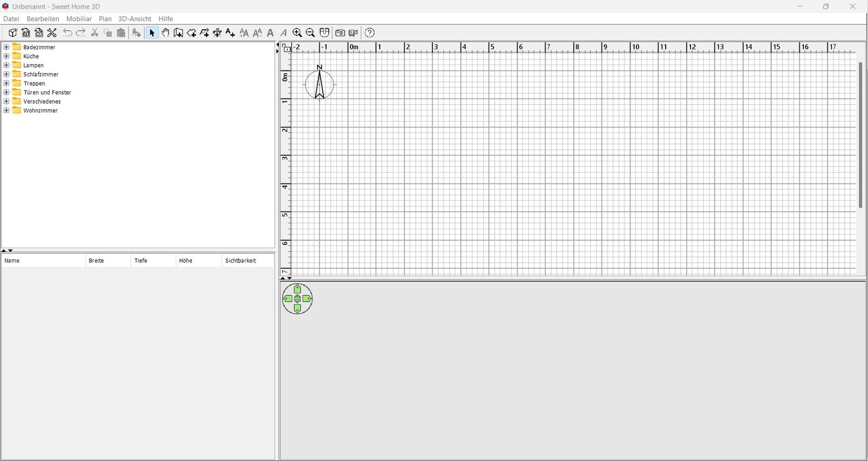The height and width of the screenshot is (461, 868).
Task: Expand the Türen und Fenster folder
Action: (x=7, y=92)
